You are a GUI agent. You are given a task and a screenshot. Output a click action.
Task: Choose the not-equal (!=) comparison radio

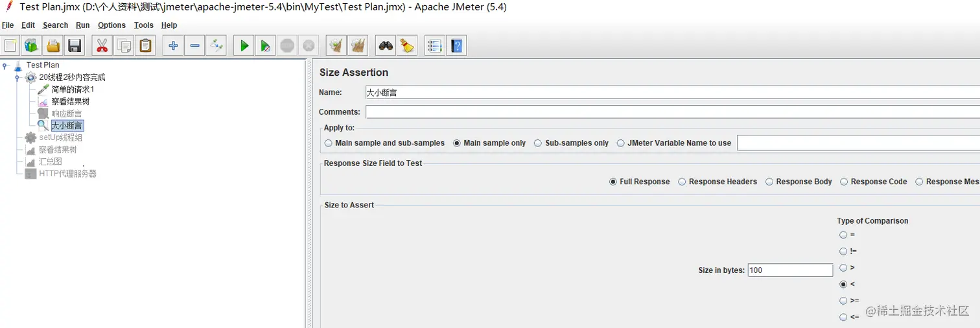843,252
